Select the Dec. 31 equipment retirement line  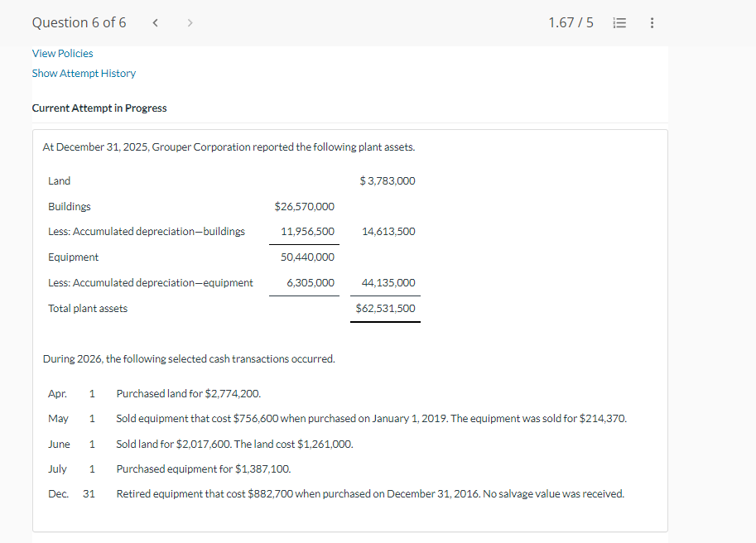pos(370,493)
